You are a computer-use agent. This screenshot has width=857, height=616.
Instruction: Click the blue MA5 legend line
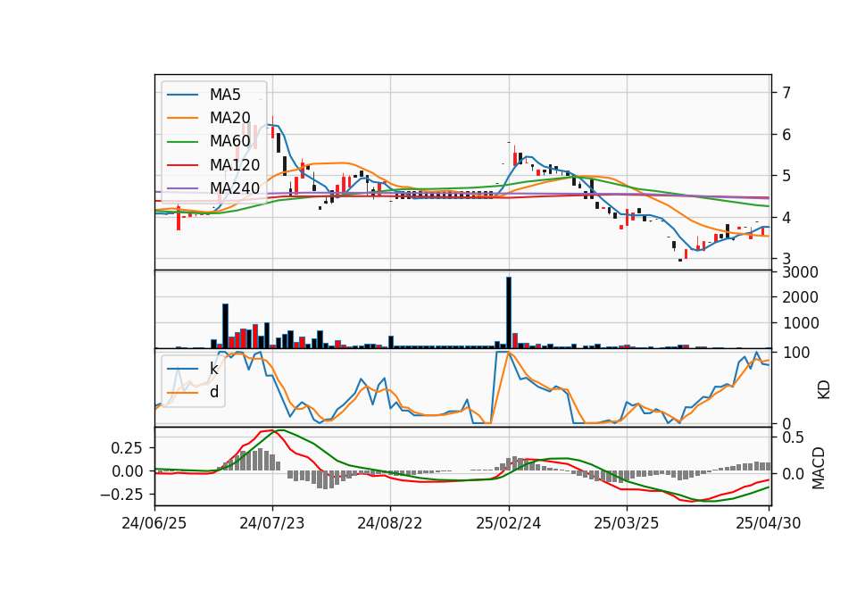[x=182, y=95]
